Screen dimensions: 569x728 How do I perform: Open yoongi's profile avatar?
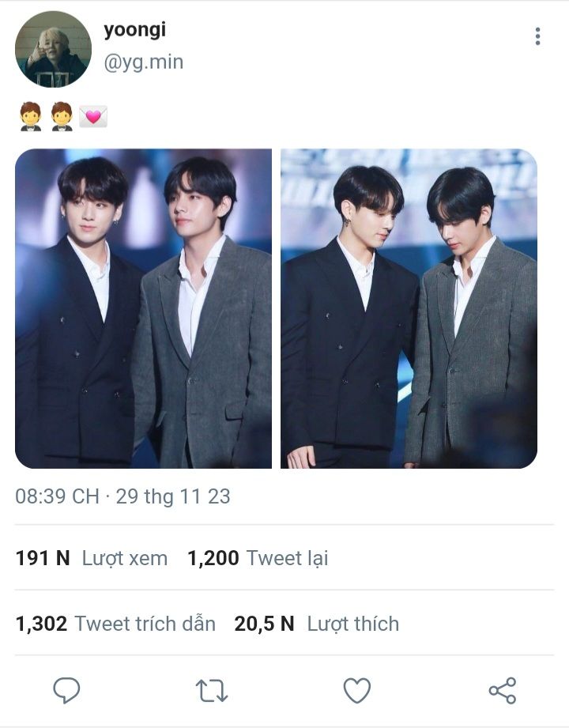(53, 49)
